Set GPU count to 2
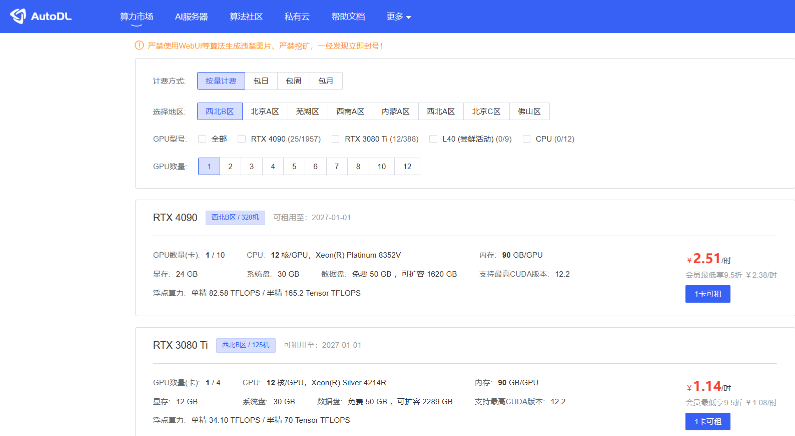 230,166
